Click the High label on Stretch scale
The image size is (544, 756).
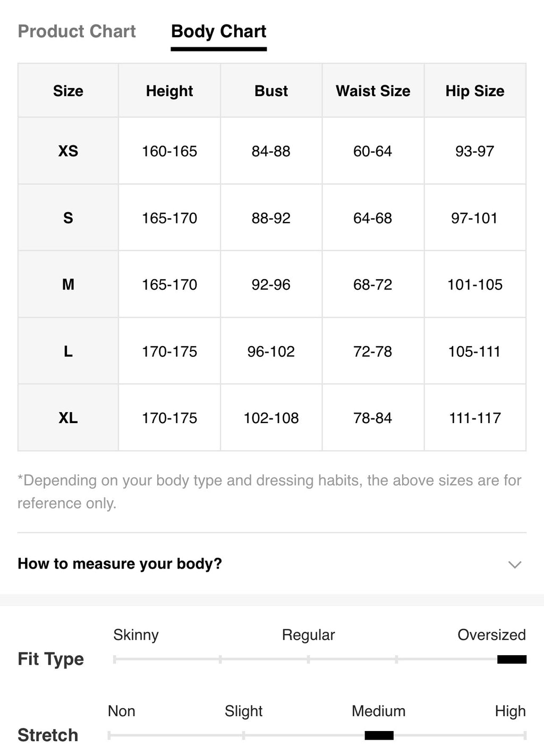point(510,711)
